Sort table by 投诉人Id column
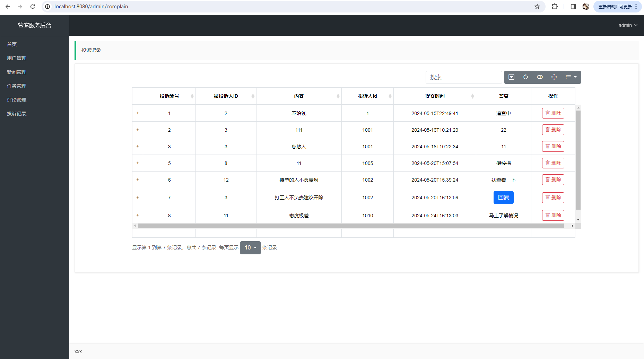Viewport: 644px width, 359px height. pyautogui.click(x=367, y=96)
